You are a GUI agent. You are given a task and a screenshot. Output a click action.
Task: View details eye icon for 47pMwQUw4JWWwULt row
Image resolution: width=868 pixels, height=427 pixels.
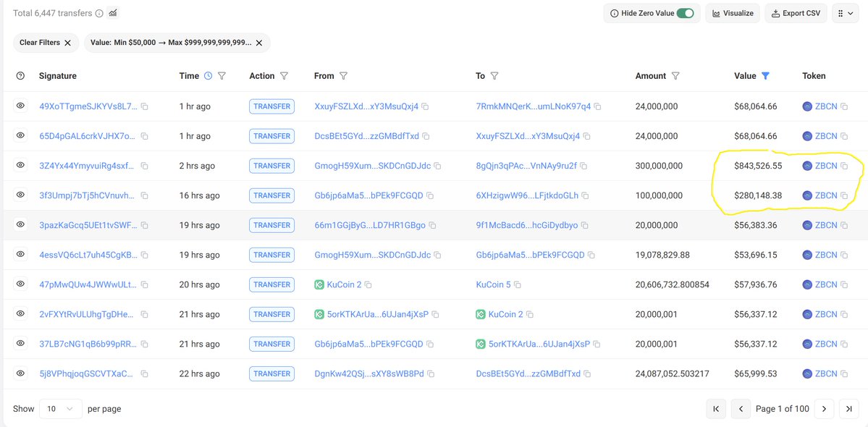(20, 284)
